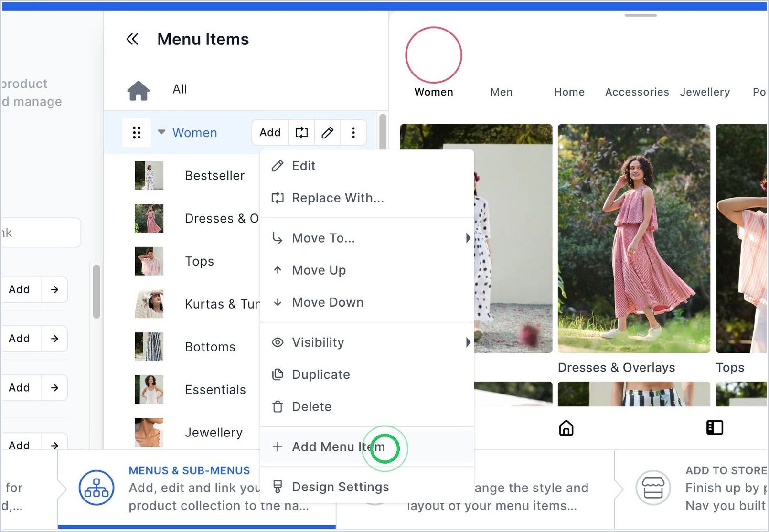769x532 pixels.
Task: Expand the Move To submenu
Action: click(468, 238)
